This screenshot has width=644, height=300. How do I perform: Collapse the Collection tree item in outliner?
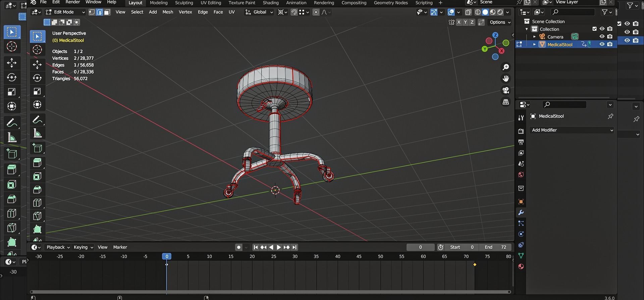click(x=527, y=29)
